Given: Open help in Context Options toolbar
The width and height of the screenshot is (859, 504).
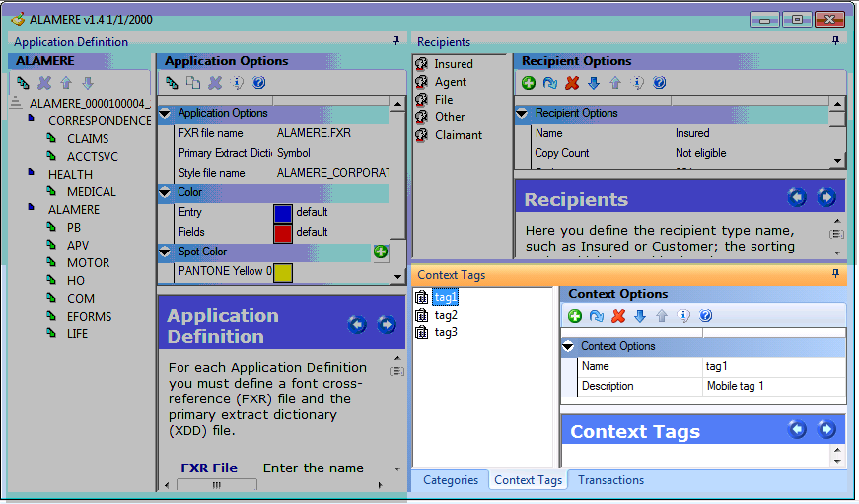Looking at the screenshot, I should click(x=705, y=316).
